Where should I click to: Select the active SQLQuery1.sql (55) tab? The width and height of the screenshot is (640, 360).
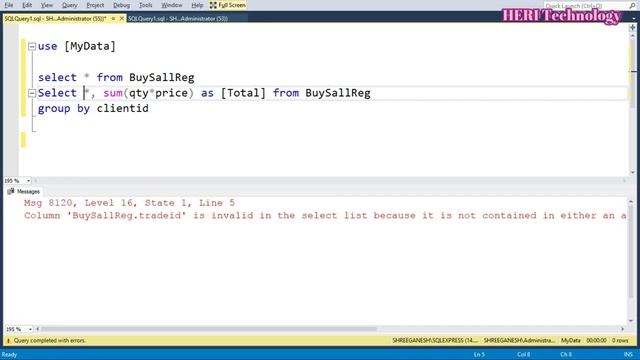point(56,19)
